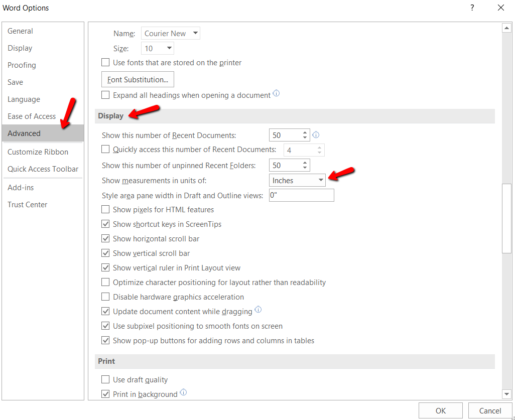The image size is (515, 420).
Task: Click info icon beside Update document content
Action: (258, 309)
